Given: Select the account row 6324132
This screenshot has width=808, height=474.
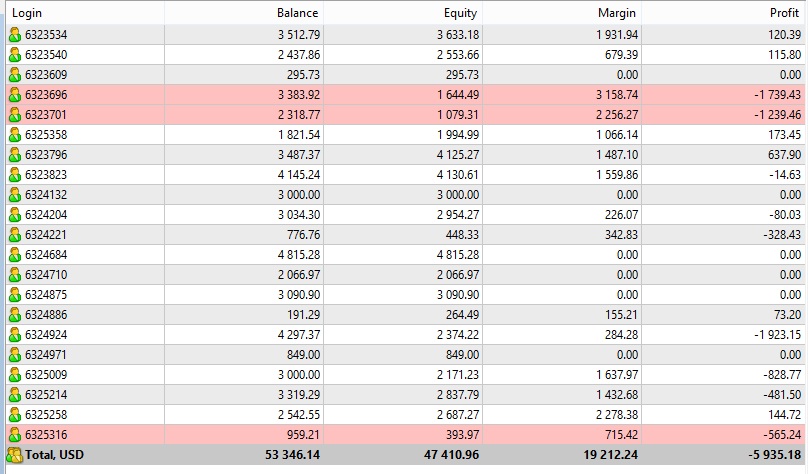Looking at the screenshot, I should pos(405,195).
